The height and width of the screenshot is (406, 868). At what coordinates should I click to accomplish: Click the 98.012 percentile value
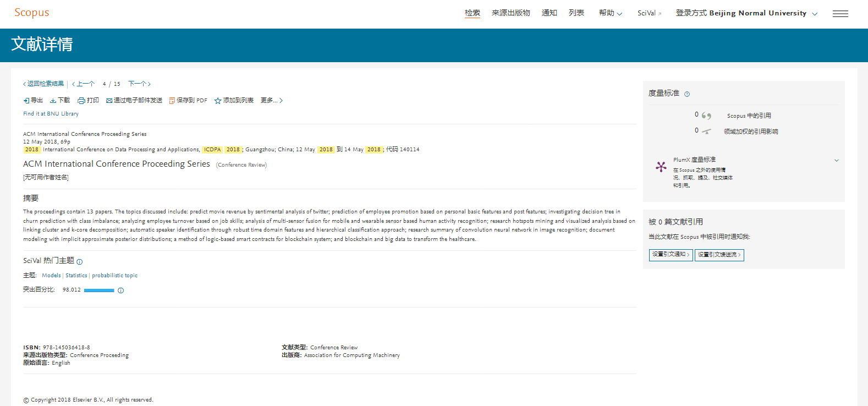tap(72, 290)
